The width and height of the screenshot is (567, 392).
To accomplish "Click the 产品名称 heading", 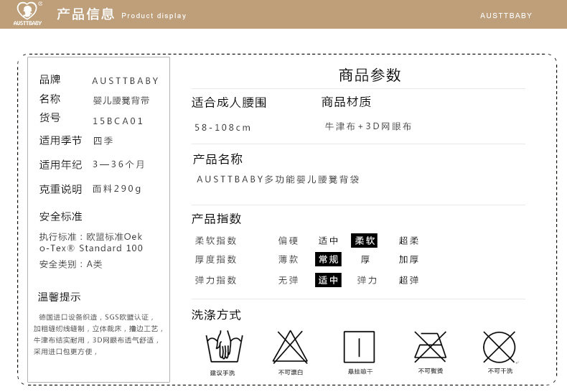I will click(217, 159).
